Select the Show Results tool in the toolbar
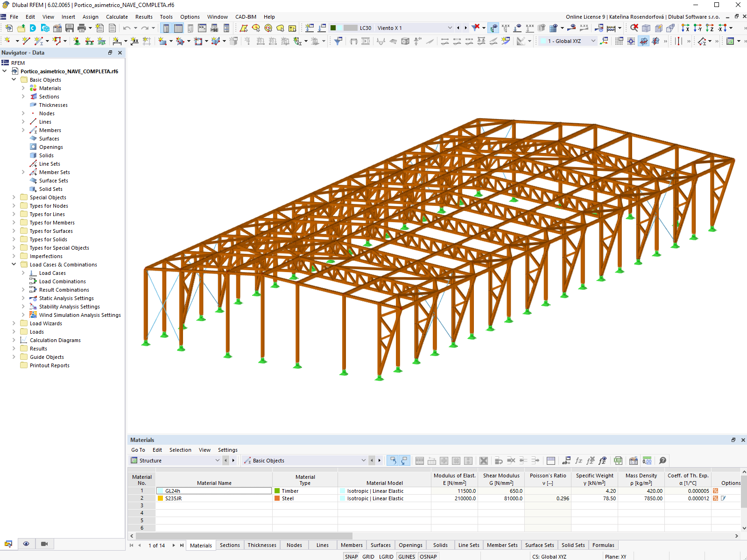The image size is (747, 560). coord(493,28)
